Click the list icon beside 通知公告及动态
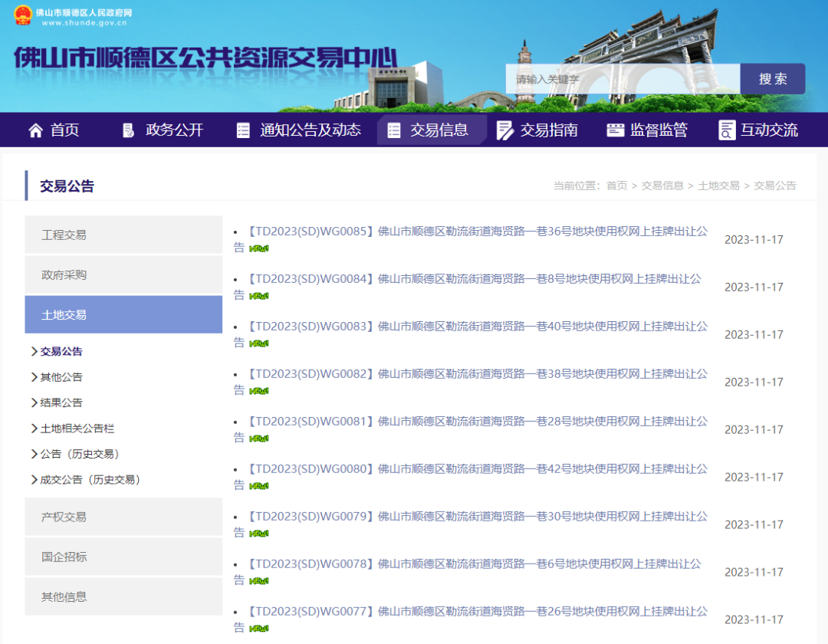Viewport: 828px width, 644px height. click(x=243, y=130)
